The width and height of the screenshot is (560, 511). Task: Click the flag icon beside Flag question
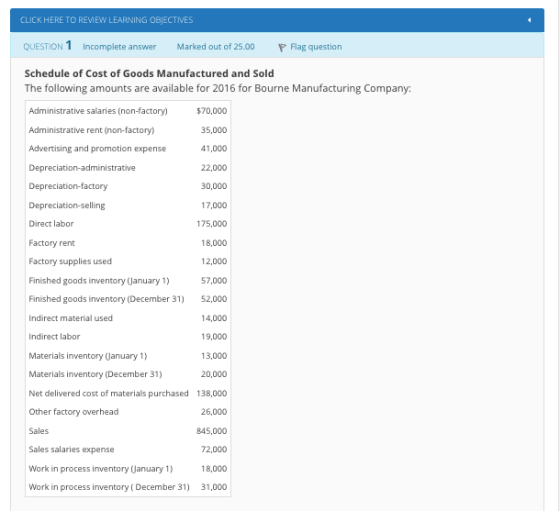pos(282,47)
